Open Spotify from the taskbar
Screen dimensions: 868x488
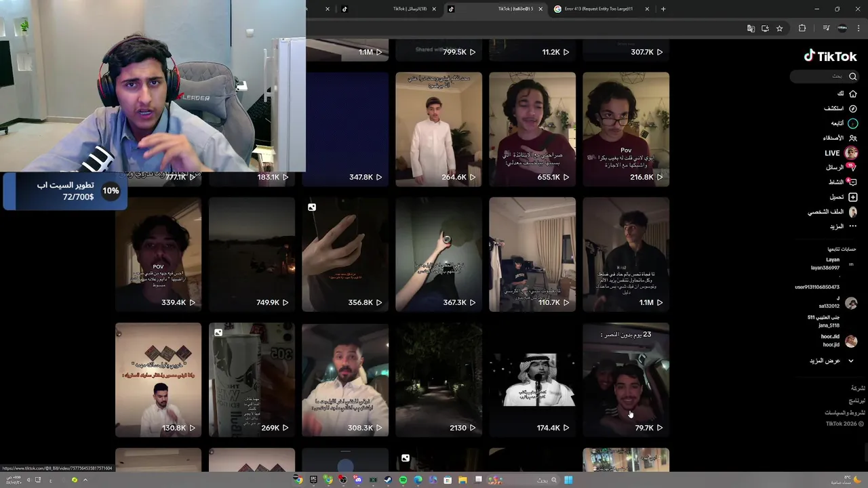click(x=403, y=480)
